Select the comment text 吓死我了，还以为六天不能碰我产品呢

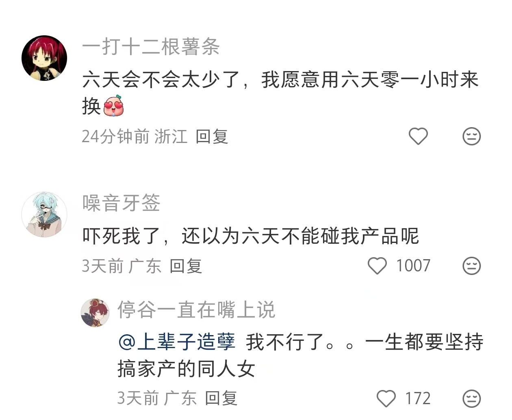pyautogui.click(x=250, y=236)
